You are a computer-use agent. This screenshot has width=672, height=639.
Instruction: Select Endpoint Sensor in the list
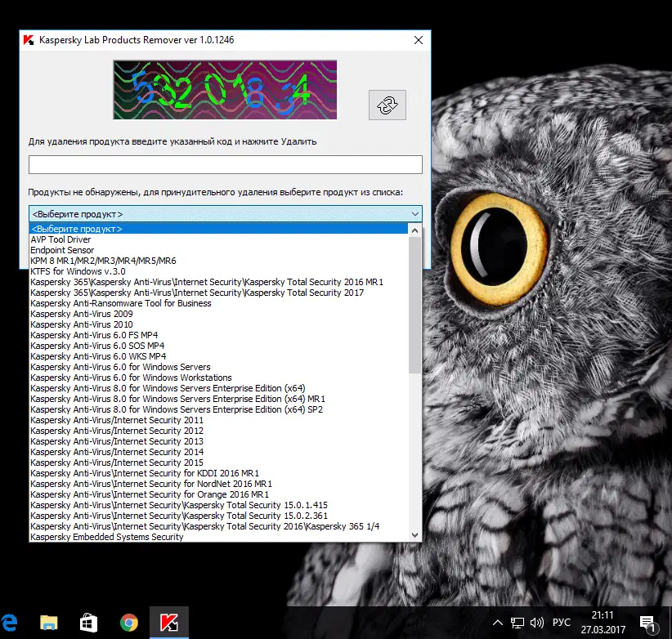coord(218,250)
